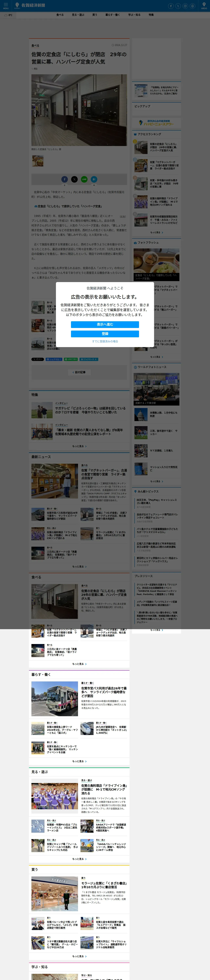210x980 pixels.
Task: Expand もっと見る under the 見る・遊ぶ section
Action: (79, 859)
